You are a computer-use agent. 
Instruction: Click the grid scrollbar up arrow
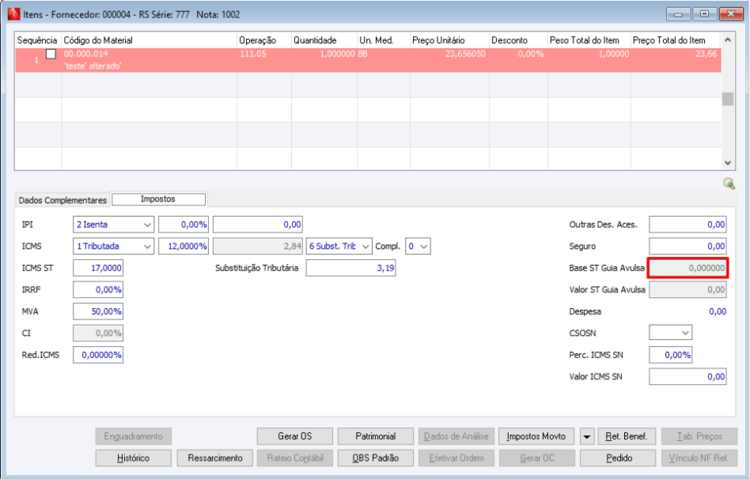pyautogui.click(x=728, y=40)
